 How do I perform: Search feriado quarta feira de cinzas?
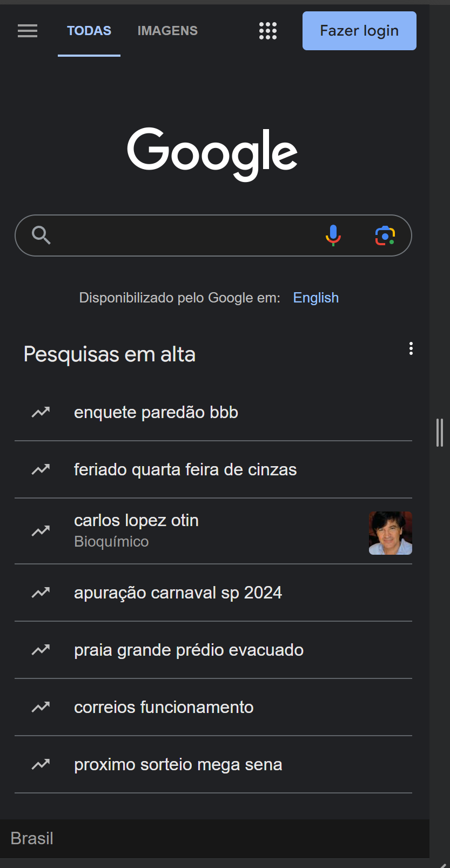tap(185, 470)
